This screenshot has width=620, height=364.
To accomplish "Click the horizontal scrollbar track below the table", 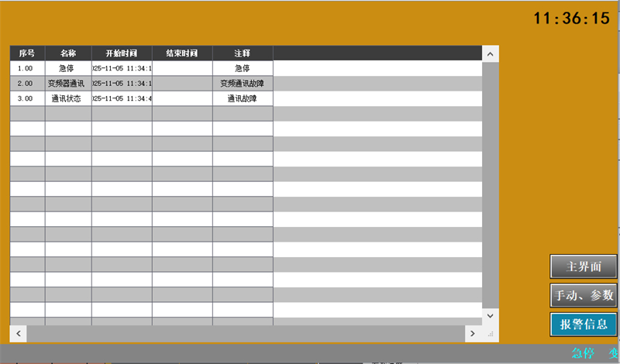I will pyautogui.click(x=245, y=332).
